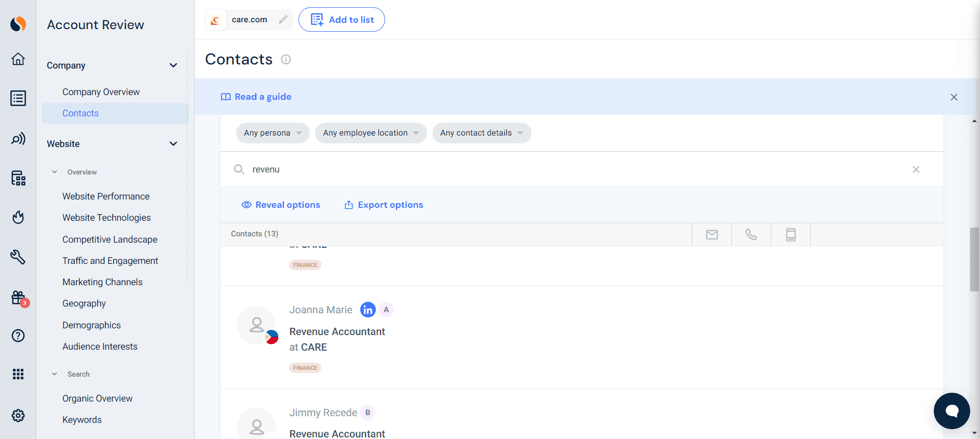Open Demographics page
980x439 pixels.
pyautogui.click(x=91, y=325)
